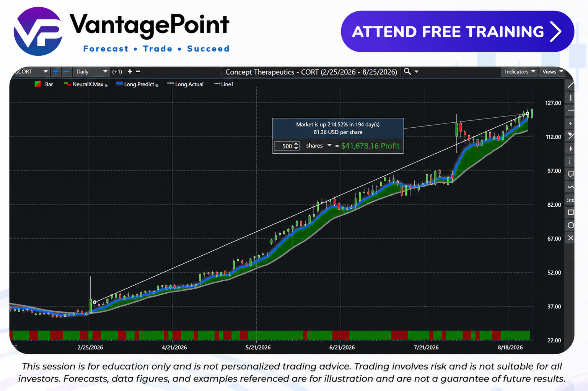Select the dotted levels drawing tool

tap(570, 200)
